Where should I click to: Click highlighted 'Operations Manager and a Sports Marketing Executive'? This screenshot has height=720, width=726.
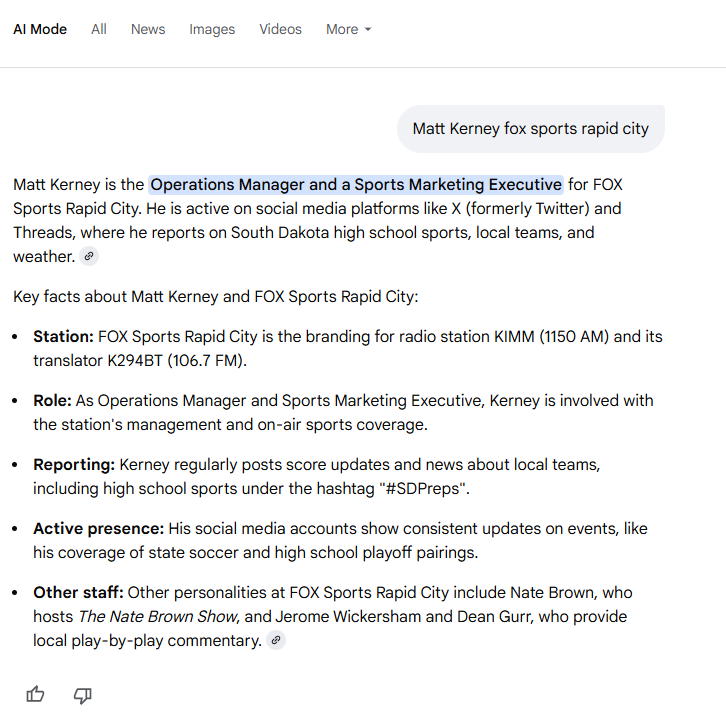356,185
